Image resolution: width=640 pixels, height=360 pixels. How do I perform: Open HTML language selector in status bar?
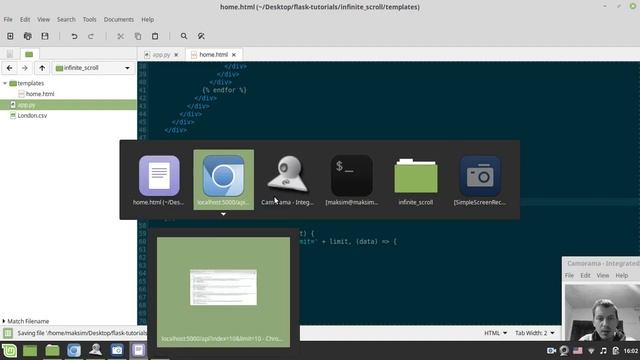495,333
